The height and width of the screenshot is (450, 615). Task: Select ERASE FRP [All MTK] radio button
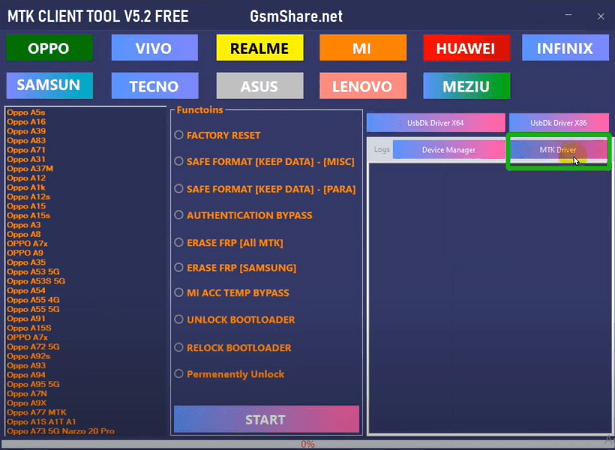click(179, 242)
